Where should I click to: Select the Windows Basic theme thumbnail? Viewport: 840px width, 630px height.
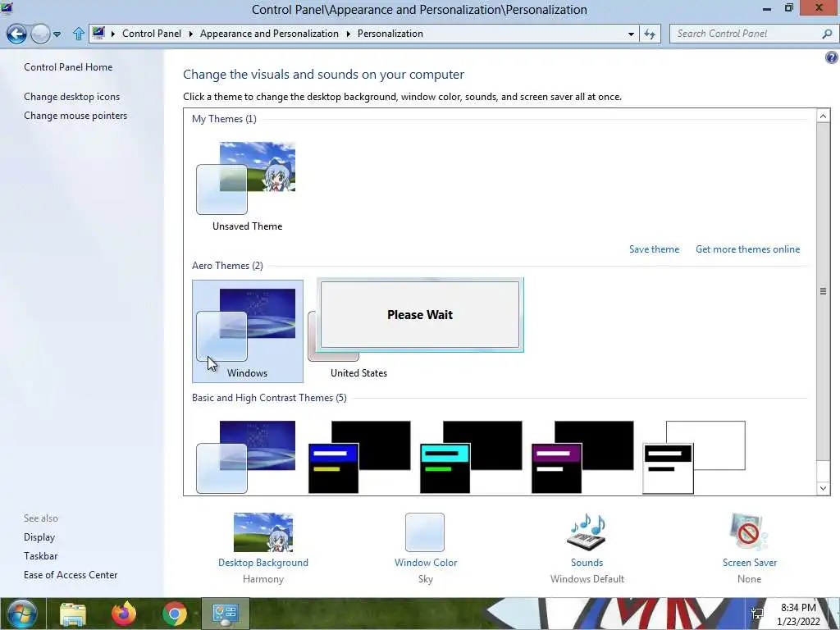(246, 456)
